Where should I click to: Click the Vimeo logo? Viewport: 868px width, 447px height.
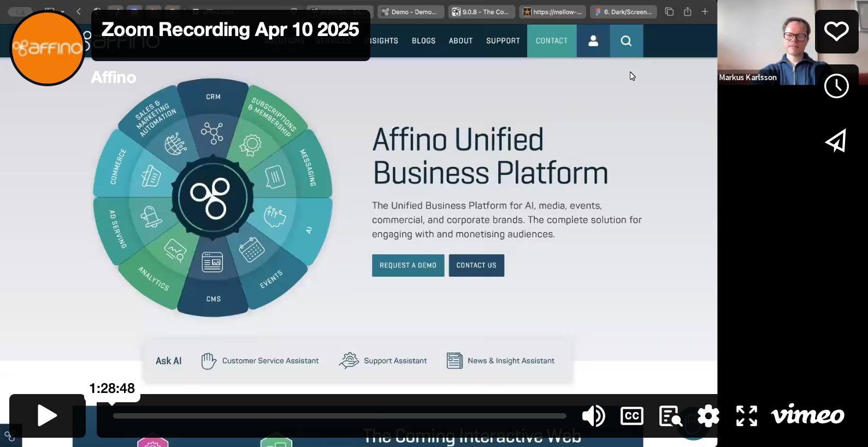pyautogui.click(x=808, y=415)
